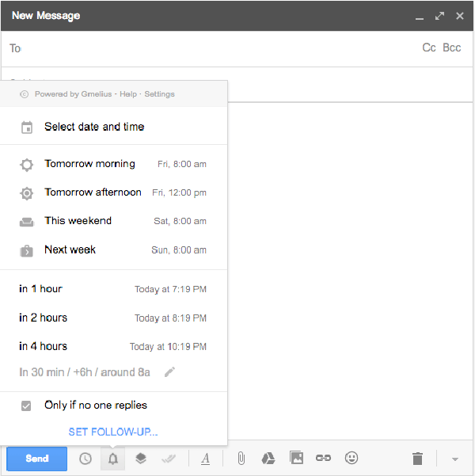Screen dimensions: 475x476
Task: Choose 'Select date and time' option
Action: pyautogui.click(x=94, y=127)
